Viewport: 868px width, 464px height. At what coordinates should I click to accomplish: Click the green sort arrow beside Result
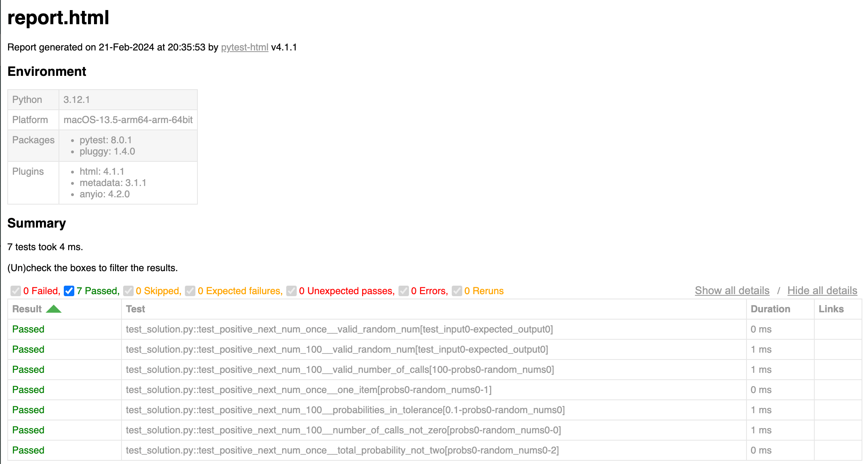[x=53, y=309]
